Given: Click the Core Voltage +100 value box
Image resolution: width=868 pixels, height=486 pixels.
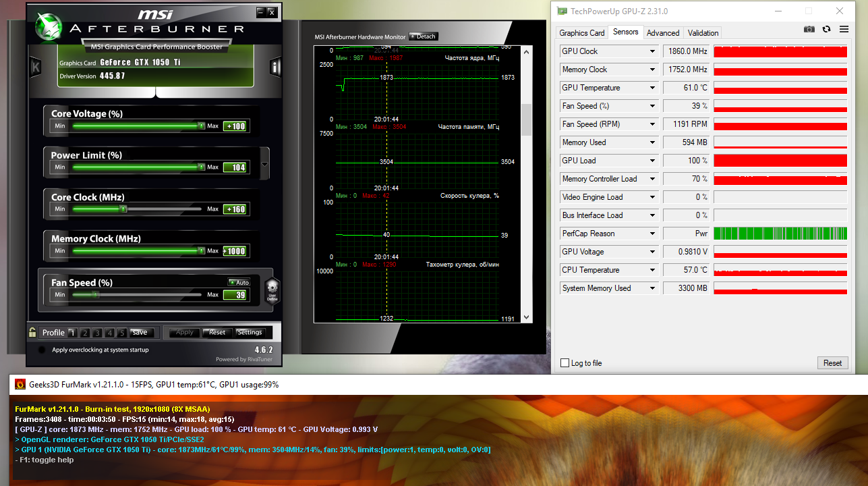Looking at the screenshot, I should [235, 126].
